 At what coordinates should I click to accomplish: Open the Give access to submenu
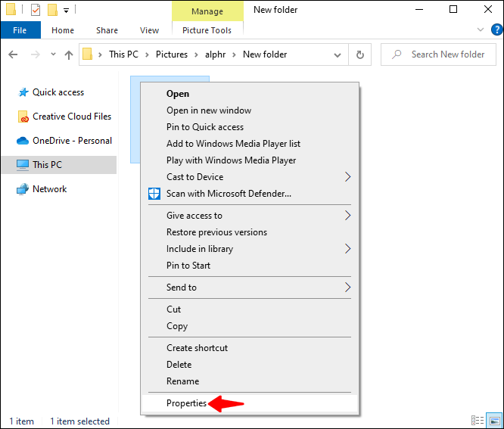[250, 216]
